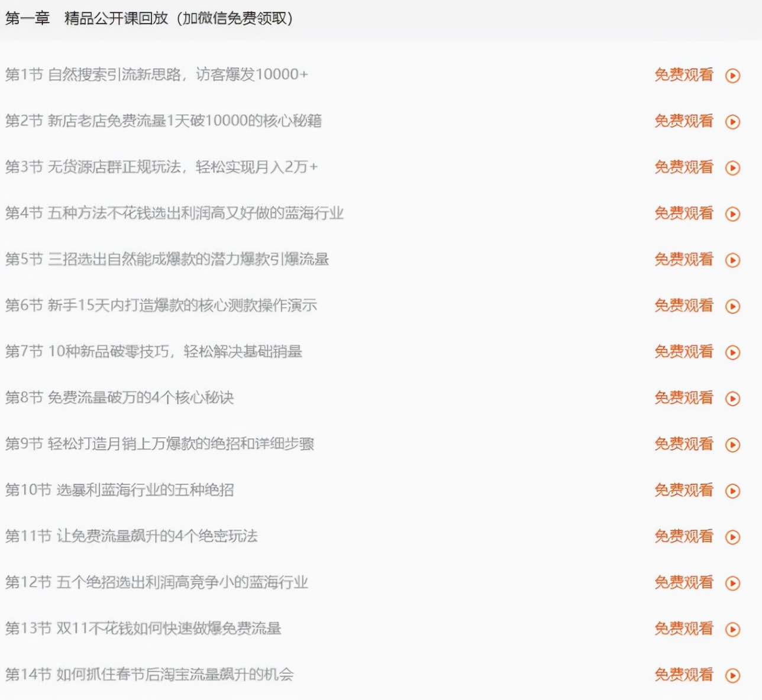
Task: Click 免费观看 for 第2节 新店老店
Action: (683, 121)
